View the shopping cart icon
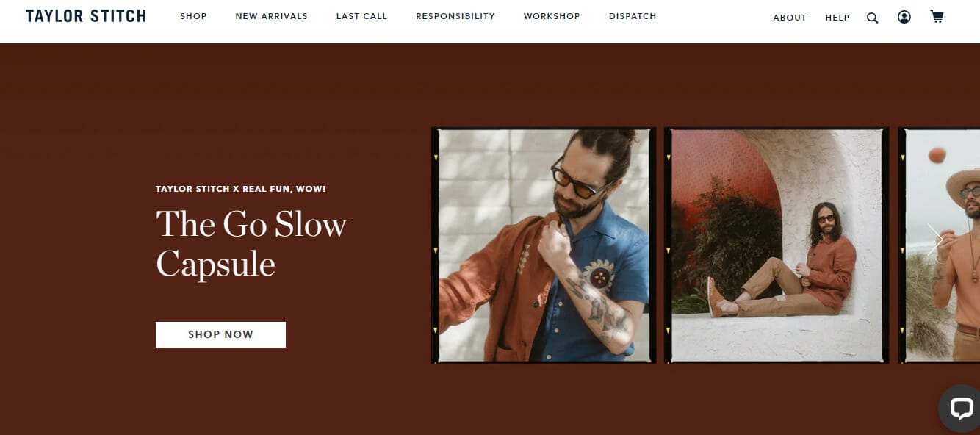The height and width of the screenshot is (435, 980). point(937,17)
